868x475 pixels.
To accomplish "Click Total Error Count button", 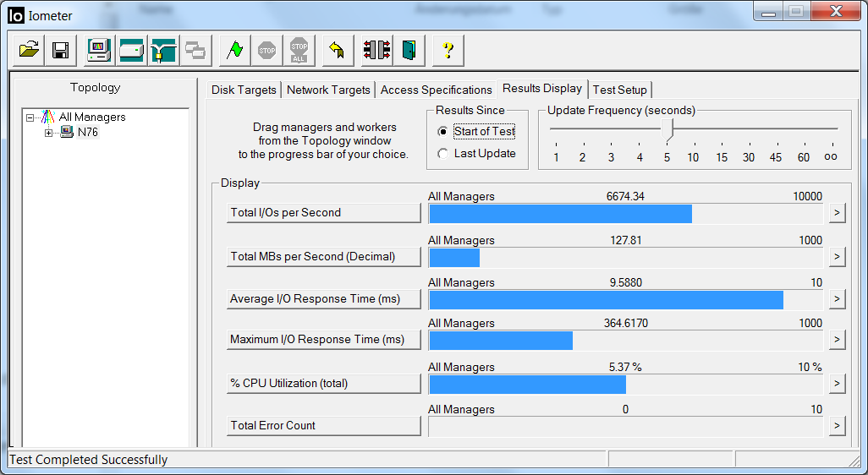I will (324, 426).
